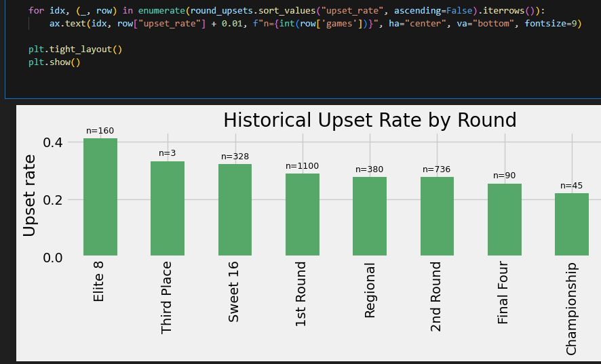Click the Championship x-axis label
601x364 pixels.
(x=571, y=308)
